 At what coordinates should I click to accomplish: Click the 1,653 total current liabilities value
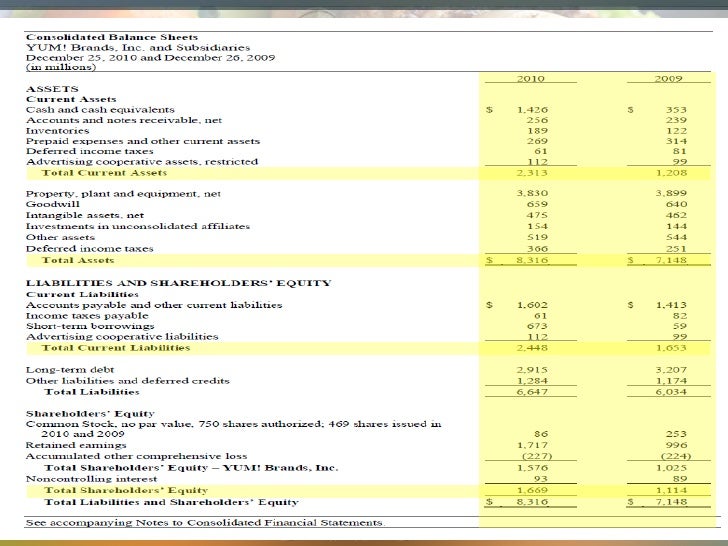[671, 348]
